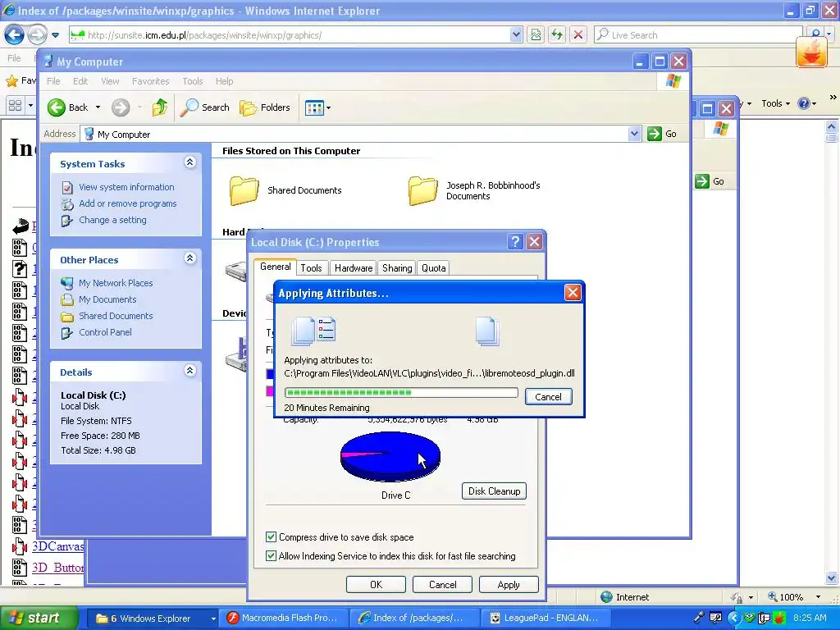Image resolution: width=840 pixels, height=630 pixels.
Task: Open View menu in My Computer
Action: pos(110,81)
